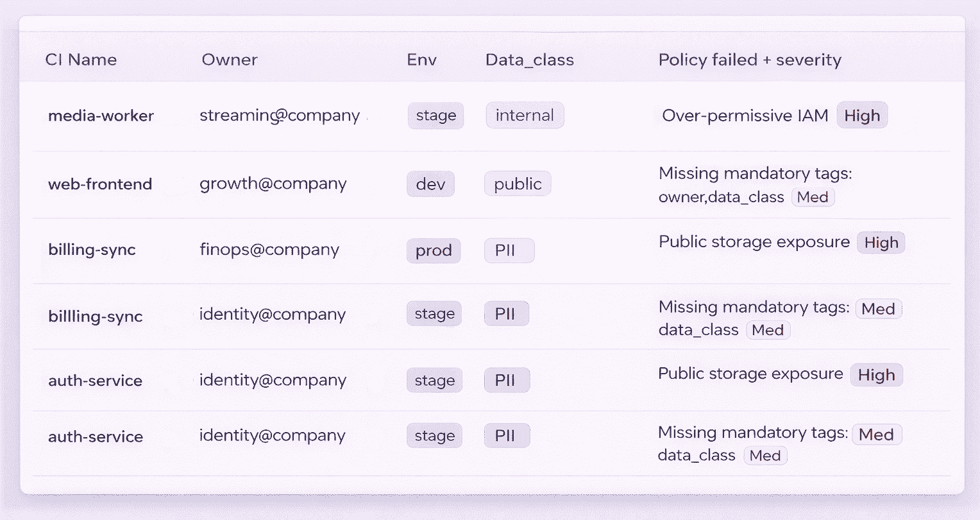Click the "stage" env badge for media-worker
The height and width of the screenshot is (520, 980).
(x=435, y=116)
